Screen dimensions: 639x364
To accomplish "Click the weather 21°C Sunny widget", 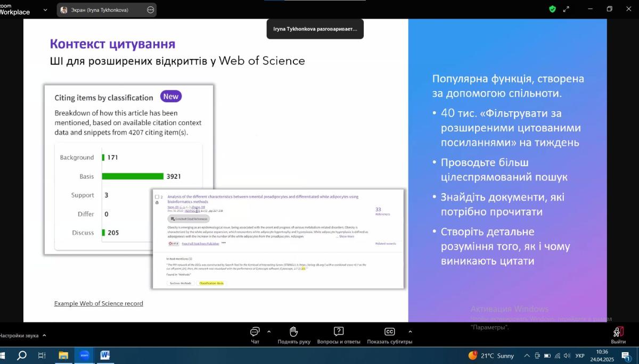I will (x=491, y=355).
